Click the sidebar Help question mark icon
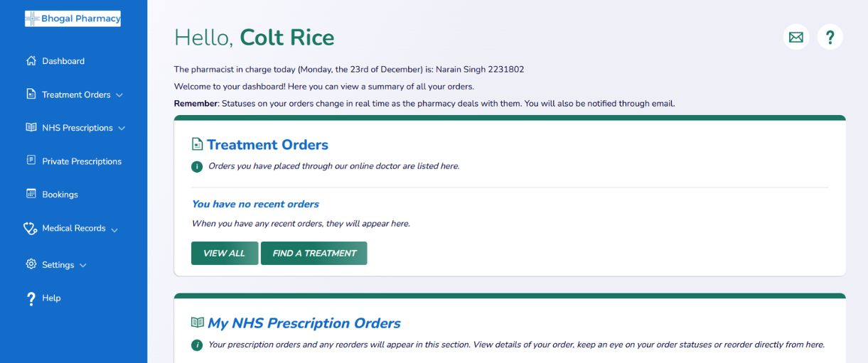This screenshot has height=363, width=868. pyautogui.click(x=31, y=299)
